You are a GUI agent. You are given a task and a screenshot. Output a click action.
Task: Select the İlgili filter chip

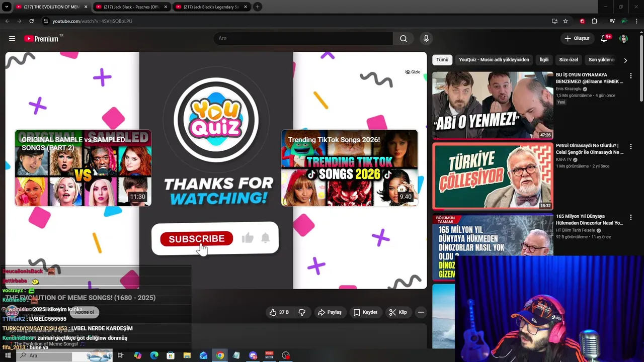tap(544, 60)
